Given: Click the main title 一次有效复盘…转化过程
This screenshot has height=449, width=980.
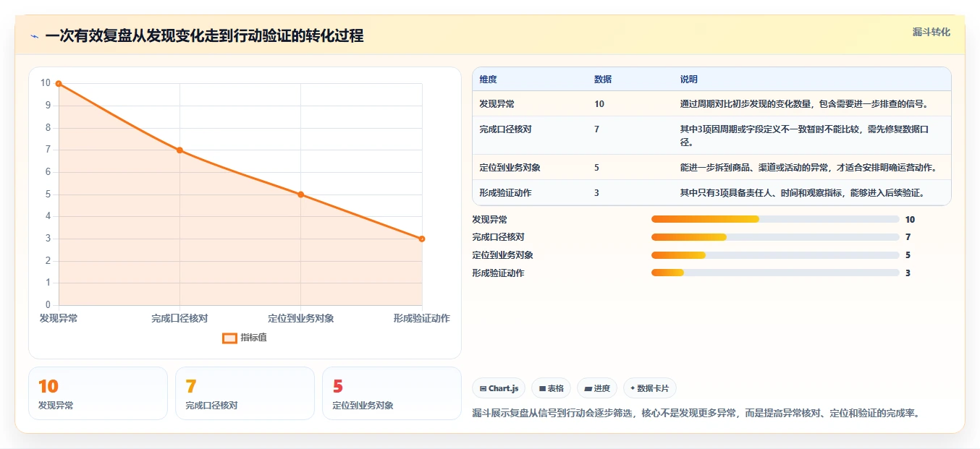Looking at the screenshot, I should point(204,35).
